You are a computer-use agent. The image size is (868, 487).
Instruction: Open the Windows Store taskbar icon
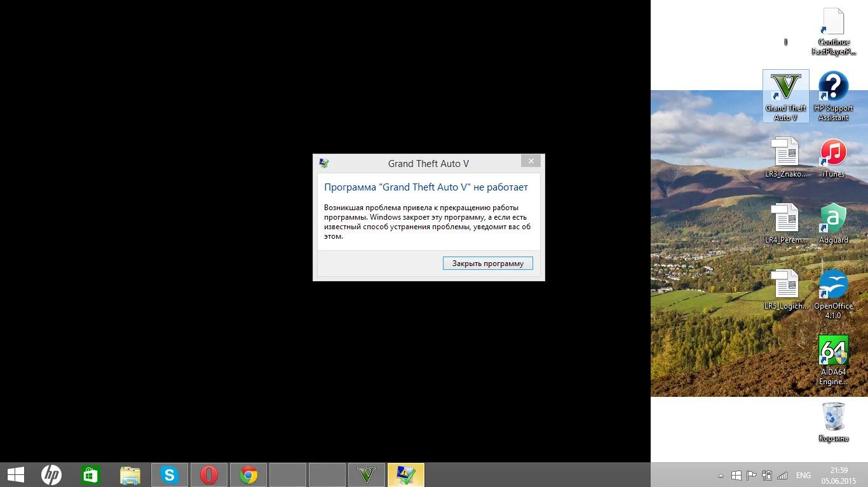(90, 474)
